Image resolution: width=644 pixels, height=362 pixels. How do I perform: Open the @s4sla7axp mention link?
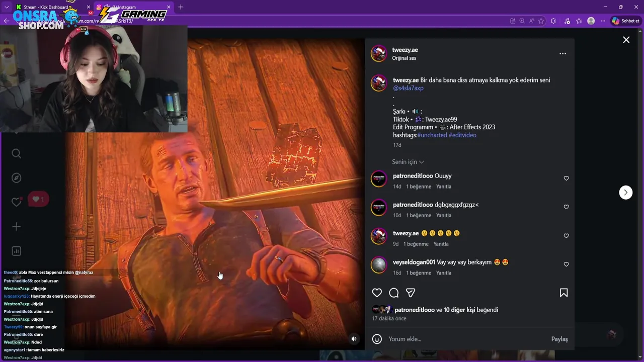408,88
